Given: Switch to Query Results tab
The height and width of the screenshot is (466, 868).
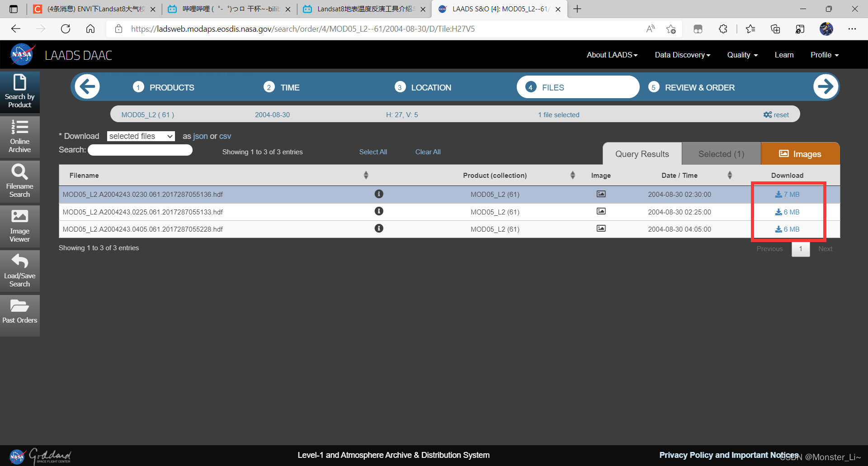Looking at the screenshot, I should tap(642, 154).
